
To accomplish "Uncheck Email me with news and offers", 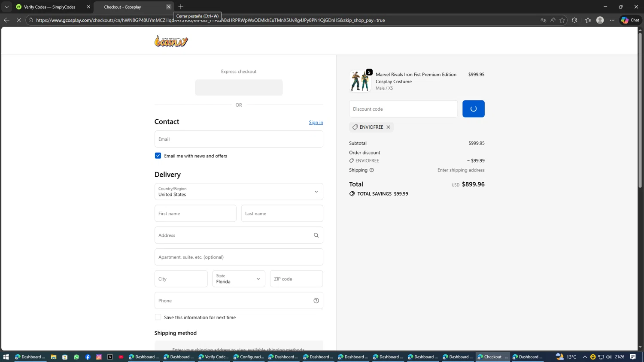I will pos(158,156).
